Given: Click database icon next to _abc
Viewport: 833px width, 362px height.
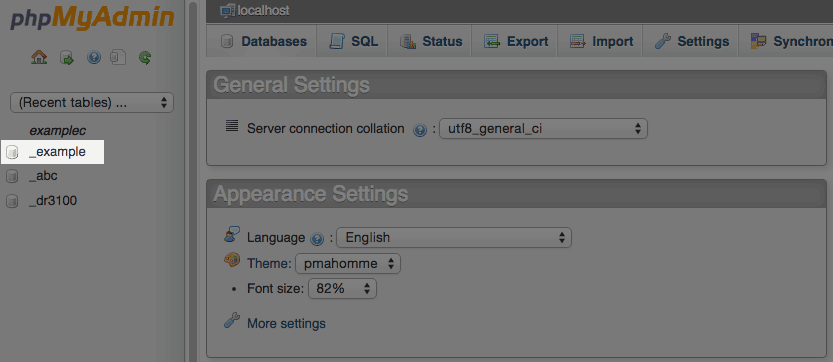Looking at the screenshot, I should tap(12, 176).
